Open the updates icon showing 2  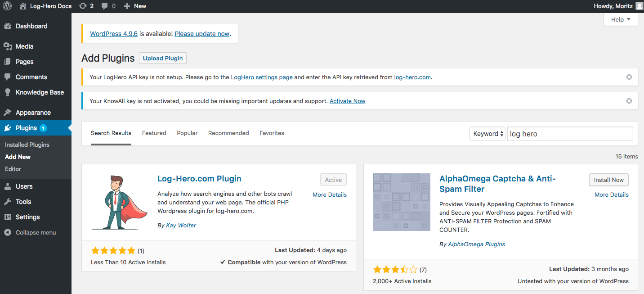pyautogui.click(x=83, y=6)
